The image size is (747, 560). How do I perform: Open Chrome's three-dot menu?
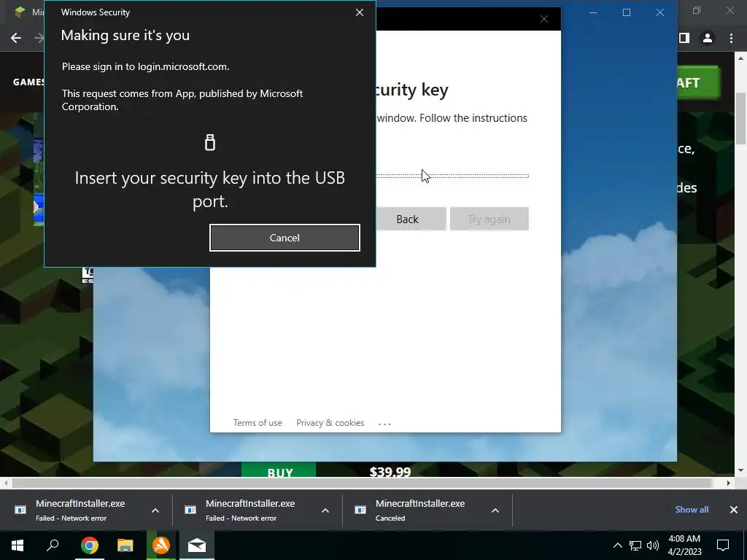click(x=731, y=38)
